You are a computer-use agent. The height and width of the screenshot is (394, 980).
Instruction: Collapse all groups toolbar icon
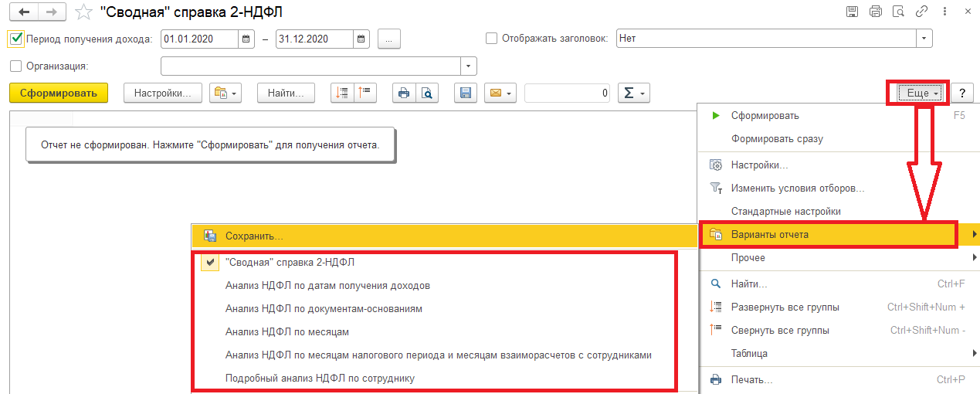[365, 93]
